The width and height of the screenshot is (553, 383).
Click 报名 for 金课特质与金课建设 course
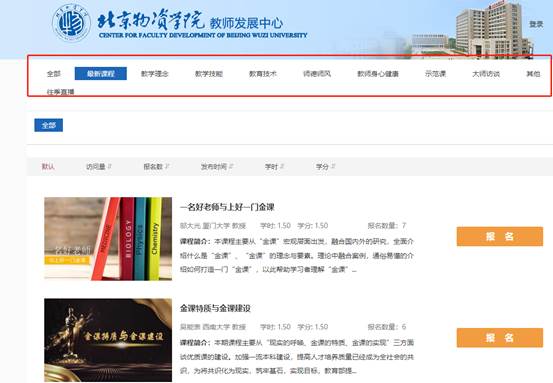click(500, 338)
